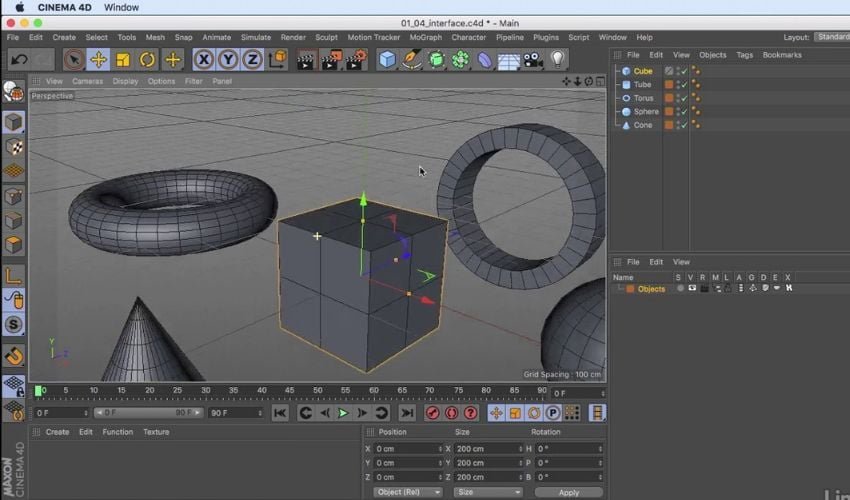Click the Locked Workplane icon

coord(14,386)
